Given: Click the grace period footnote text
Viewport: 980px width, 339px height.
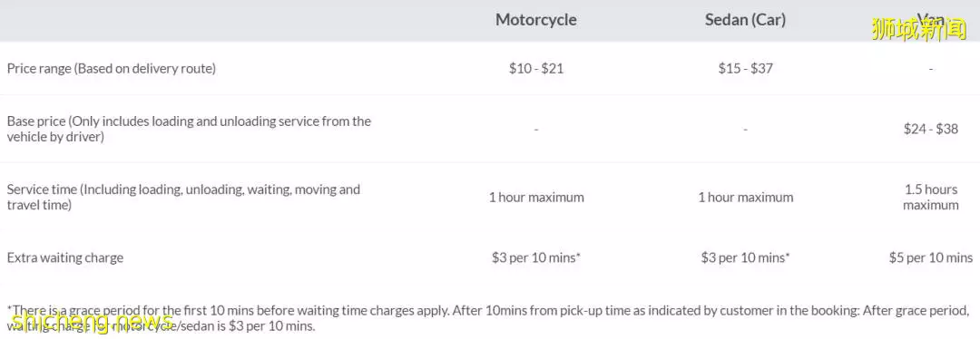Looking at the screenshot, I should click(487, 318).
